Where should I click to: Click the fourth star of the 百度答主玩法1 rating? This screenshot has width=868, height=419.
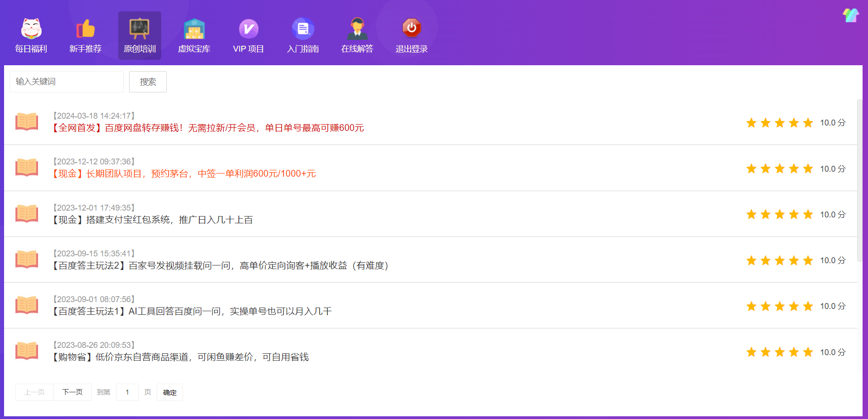[x=794, y=306]
